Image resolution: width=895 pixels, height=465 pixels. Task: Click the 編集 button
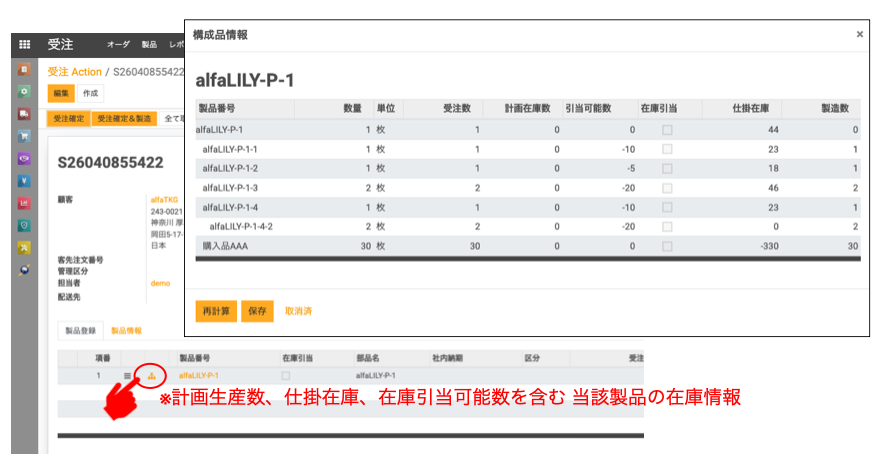tap(61, 94)
